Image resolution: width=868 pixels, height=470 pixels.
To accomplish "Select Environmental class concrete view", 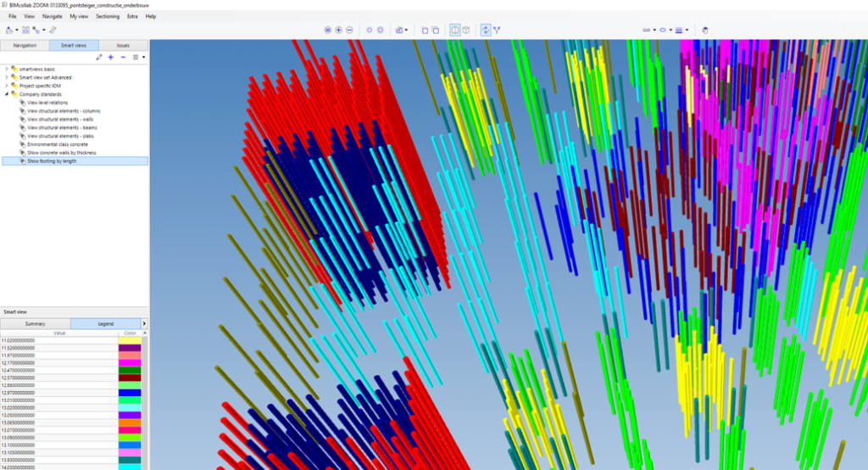I will [58, 144].
